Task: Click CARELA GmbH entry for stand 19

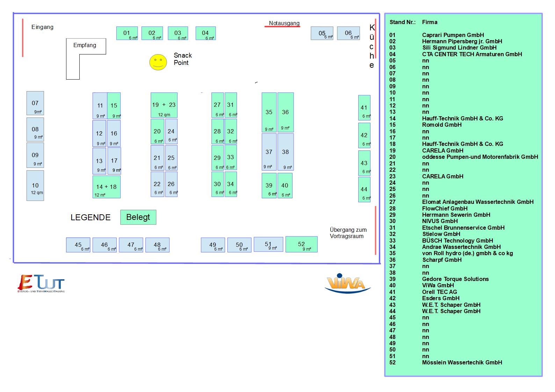Action: [x=443, y=150]
